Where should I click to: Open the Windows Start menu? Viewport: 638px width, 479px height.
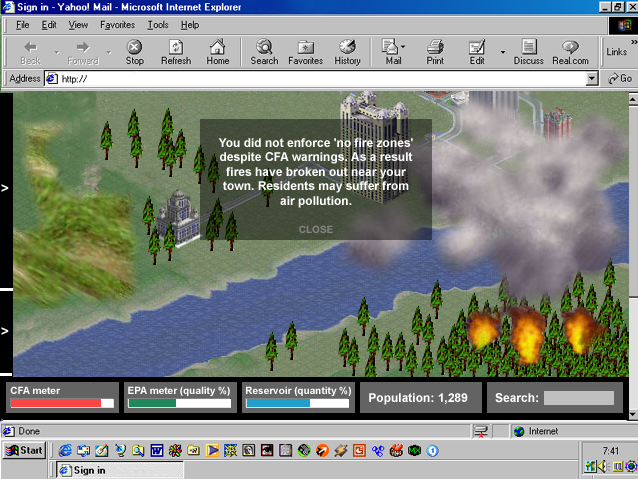pyautogui.click(x=24, y=451)
